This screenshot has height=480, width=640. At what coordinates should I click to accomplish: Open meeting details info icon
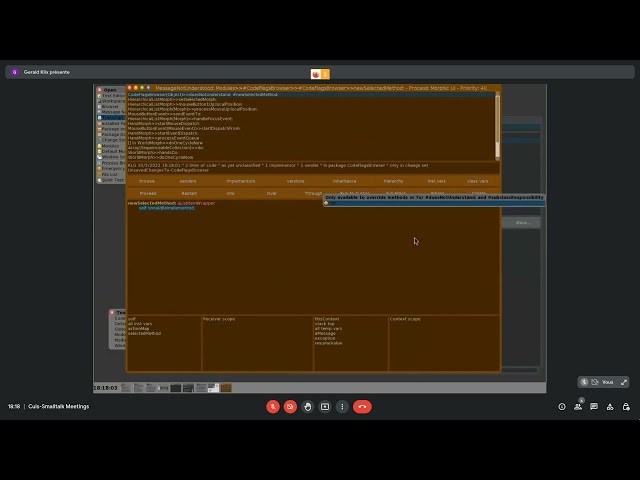pos(562,407)
